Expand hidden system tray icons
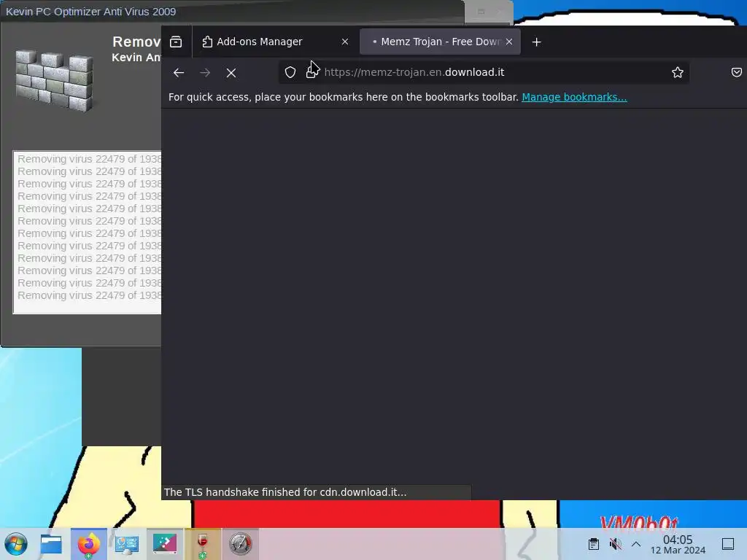 (636, 544)
